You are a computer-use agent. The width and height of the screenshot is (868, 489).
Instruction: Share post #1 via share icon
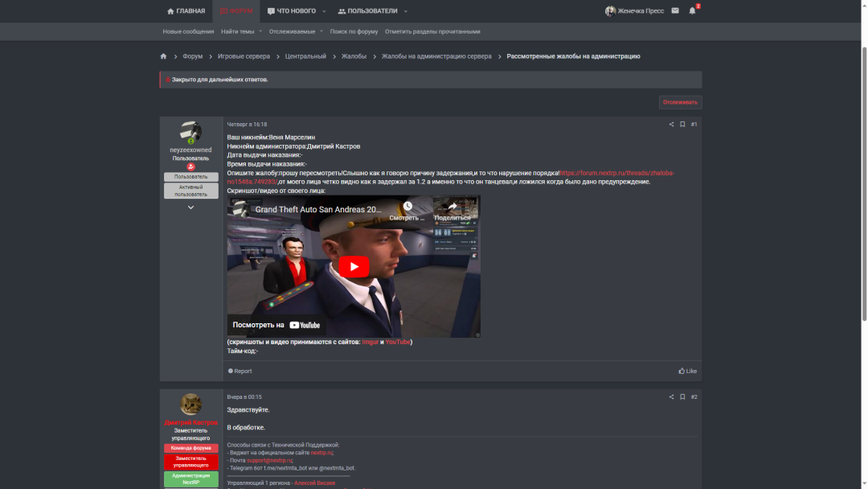pos(671,125)
